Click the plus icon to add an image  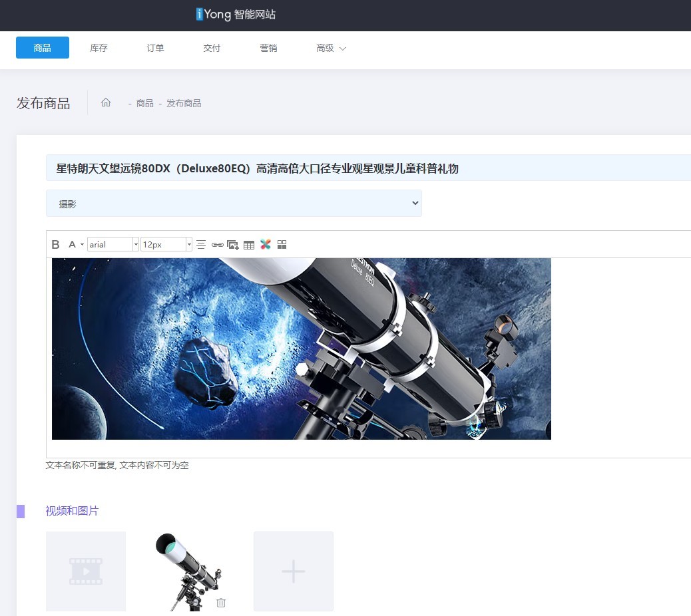tap(293, 571)
